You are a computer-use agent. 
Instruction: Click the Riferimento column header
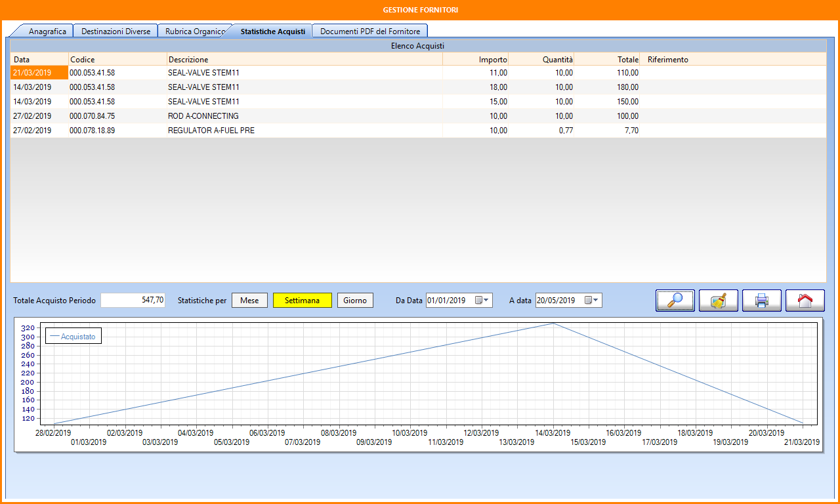(733, 59)
